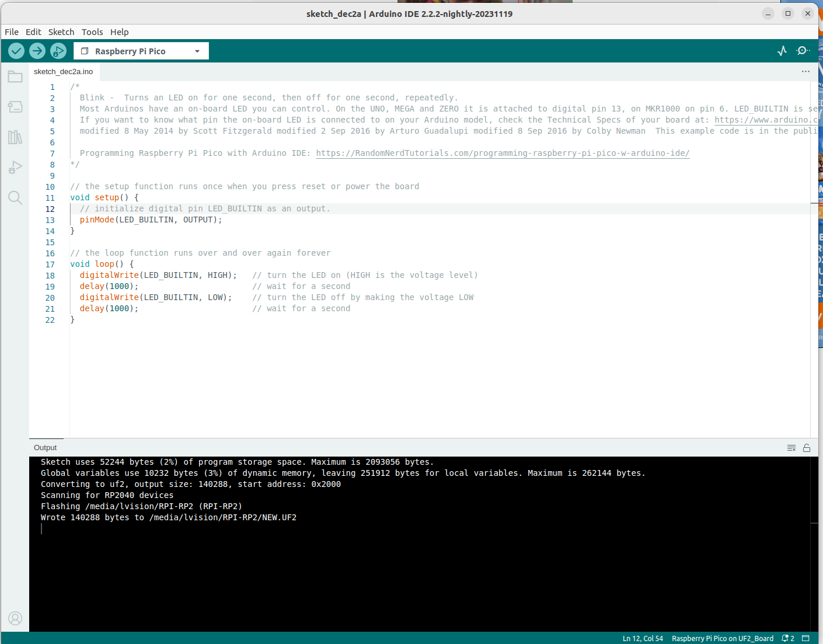
Task: Open the RandomNerdTutorials link in comment
Action: tap(503, 154)
